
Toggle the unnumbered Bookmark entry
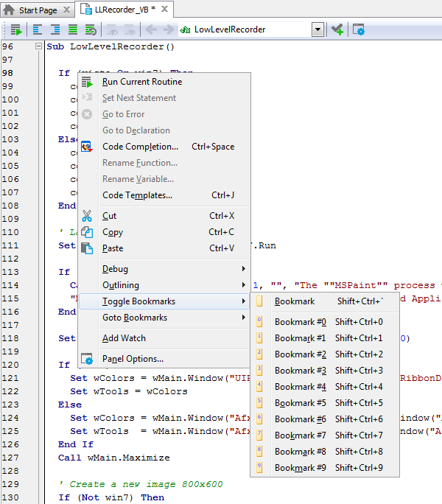click(295, 301)
